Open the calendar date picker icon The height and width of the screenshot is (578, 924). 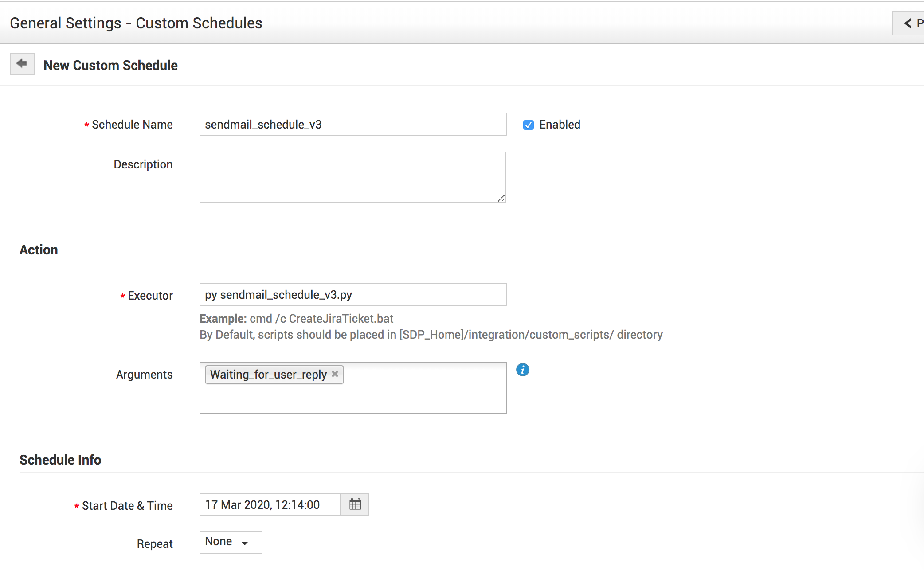[355, 504]
